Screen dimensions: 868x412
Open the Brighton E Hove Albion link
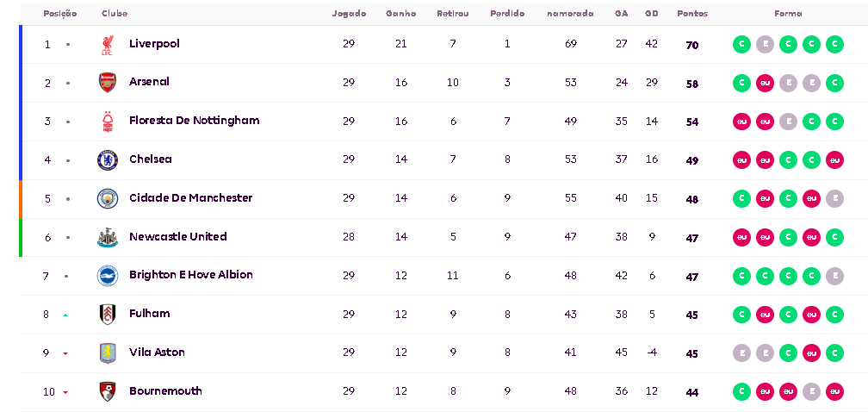tap(191, 275)
